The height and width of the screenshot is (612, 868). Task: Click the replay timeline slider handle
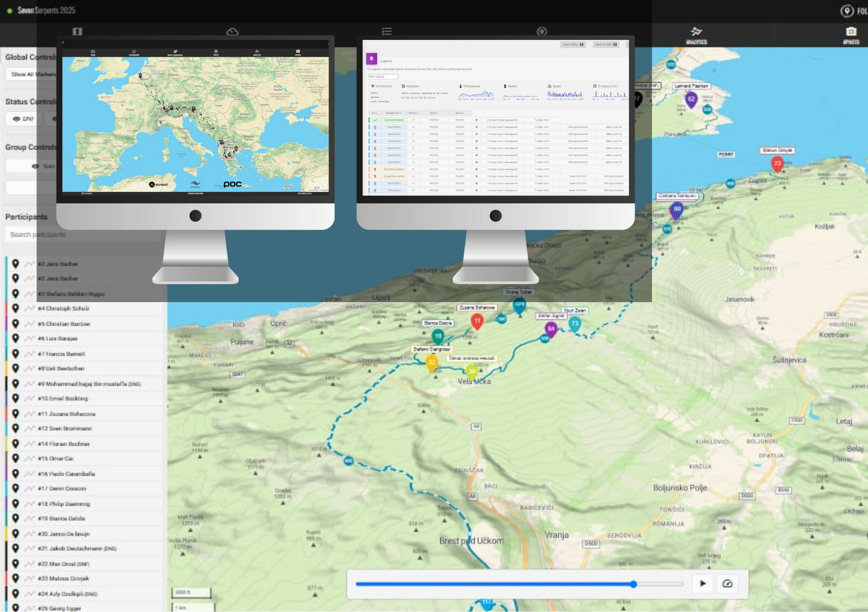[634, 584]
